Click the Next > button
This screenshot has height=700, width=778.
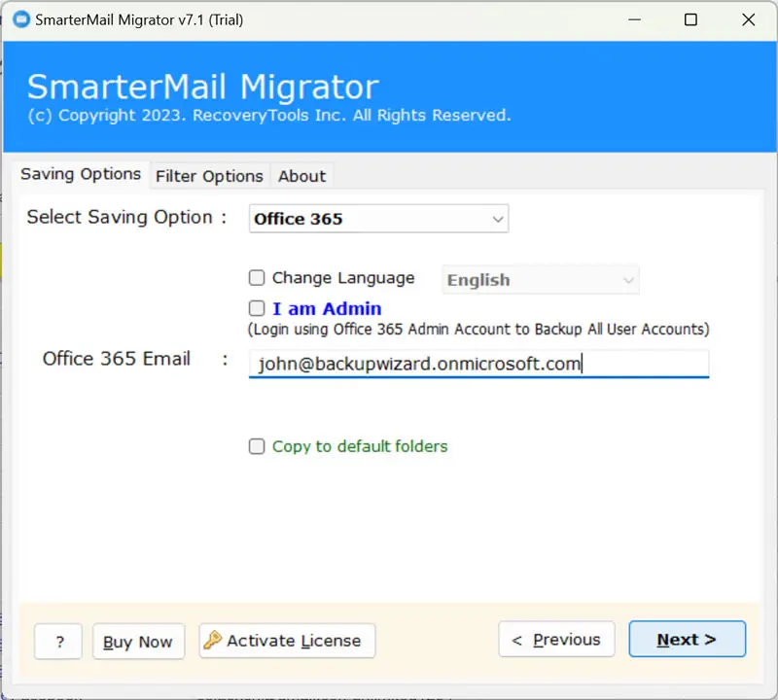688,639
